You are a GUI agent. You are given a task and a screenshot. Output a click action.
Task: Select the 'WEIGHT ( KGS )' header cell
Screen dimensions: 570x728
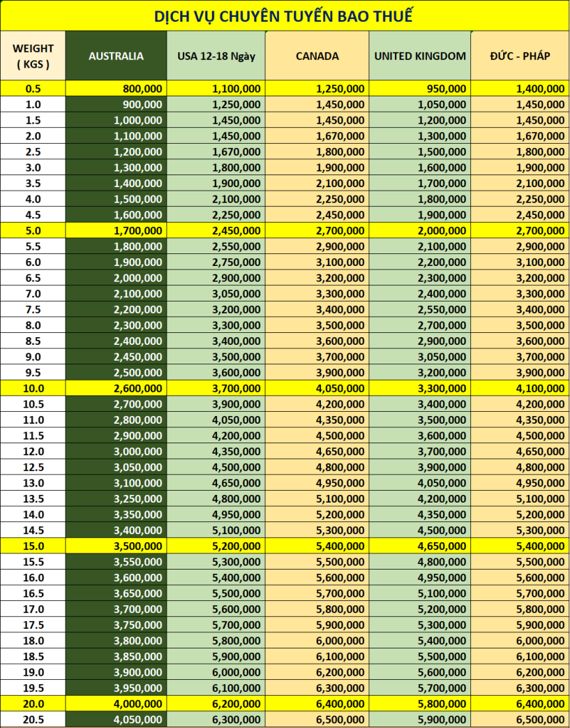[x=33, y=56]
